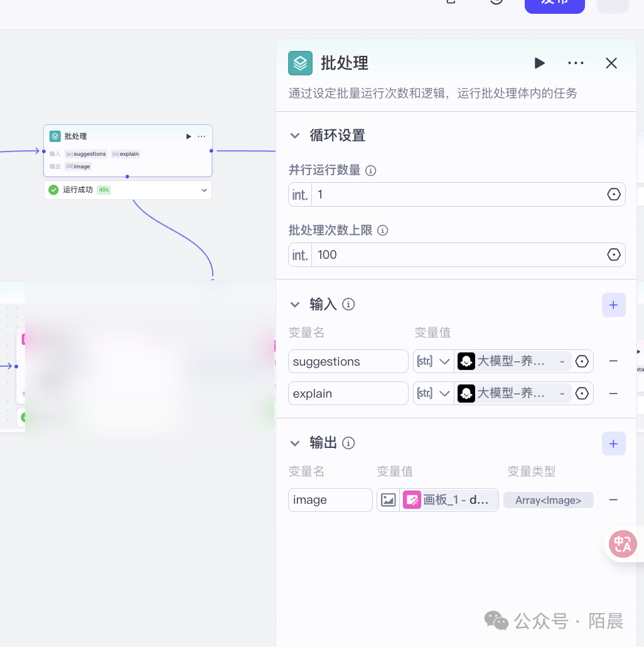Image resolution: width=644 pixels, height=647 pixels.
Task: Open canvas 批处理 node ellipsis menu
Action: coord(201,136)
